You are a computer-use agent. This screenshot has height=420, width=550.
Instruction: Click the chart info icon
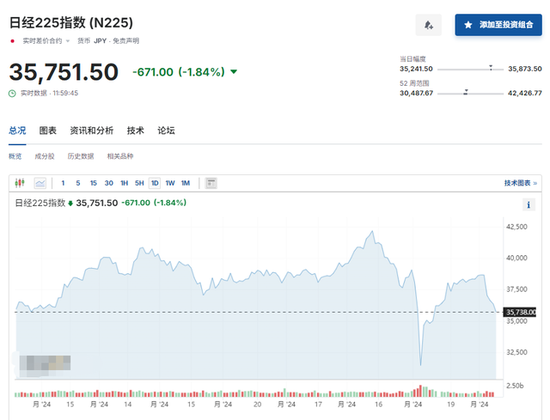tap(529, 205)
